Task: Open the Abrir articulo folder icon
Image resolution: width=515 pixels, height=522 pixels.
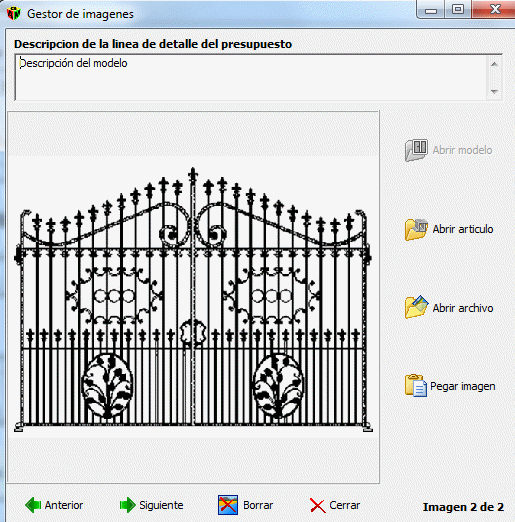Action: tap(416, 229)
